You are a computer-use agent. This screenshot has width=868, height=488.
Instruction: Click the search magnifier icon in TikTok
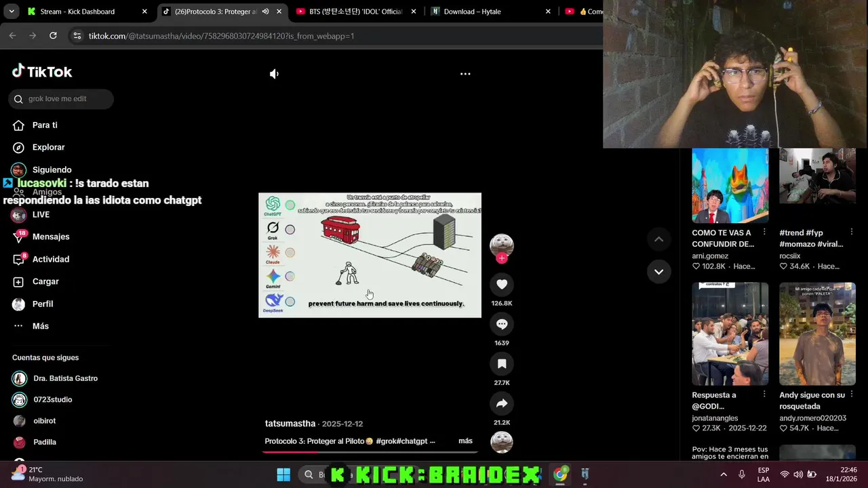(x=18, y=99)
